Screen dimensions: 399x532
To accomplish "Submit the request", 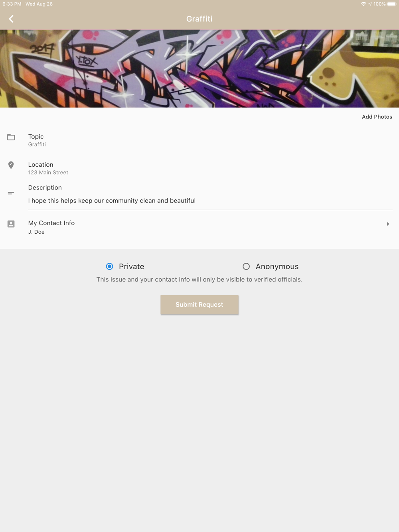I will (199, 305).
